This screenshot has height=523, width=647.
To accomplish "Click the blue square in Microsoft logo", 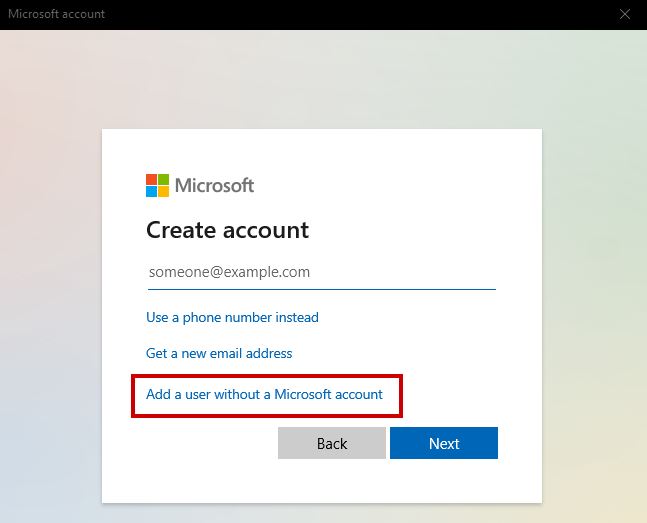I will coord(152,191).
